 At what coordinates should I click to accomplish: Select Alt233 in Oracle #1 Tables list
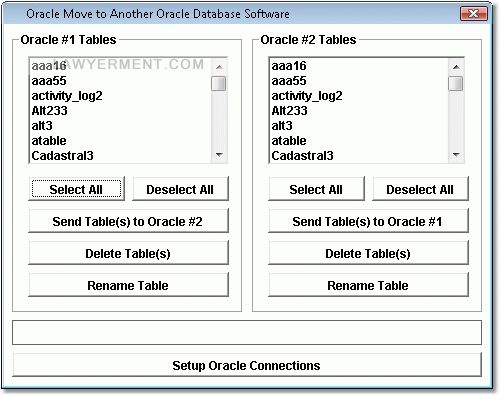pyautogui.click(x=121, y=111)
